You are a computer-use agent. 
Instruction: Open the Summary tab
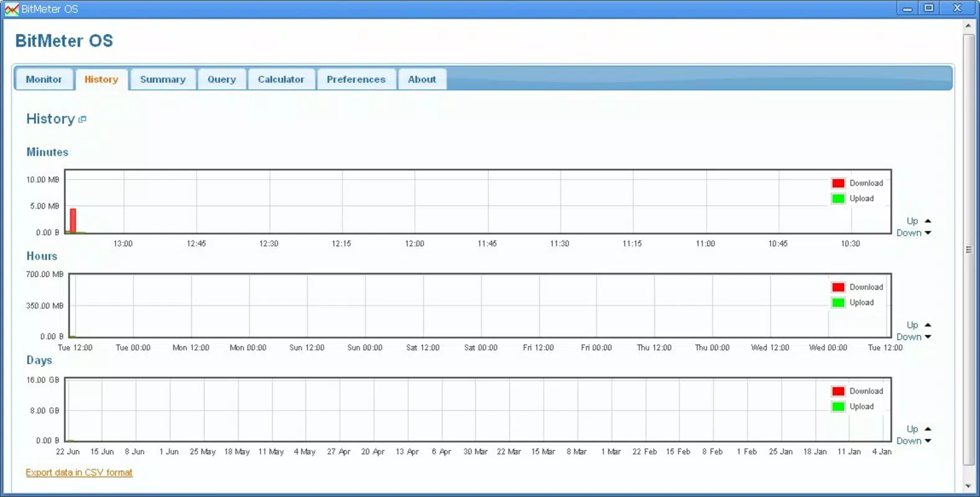(x=163, y=80)
